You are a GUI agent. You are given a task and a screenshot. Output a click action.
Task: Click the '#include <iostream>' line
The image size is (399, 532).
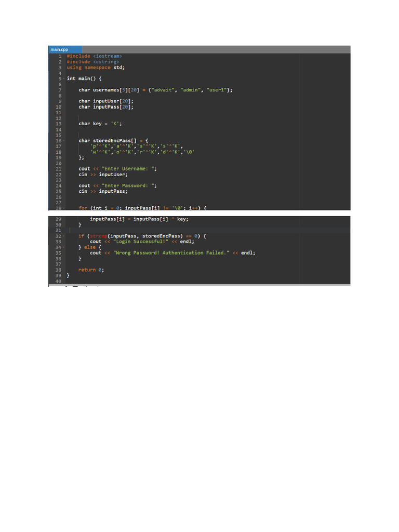click(95, 56)
